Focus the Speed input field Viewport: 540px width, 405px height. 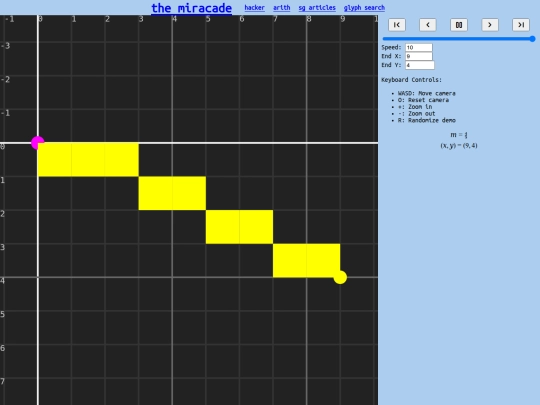point(419,48)
